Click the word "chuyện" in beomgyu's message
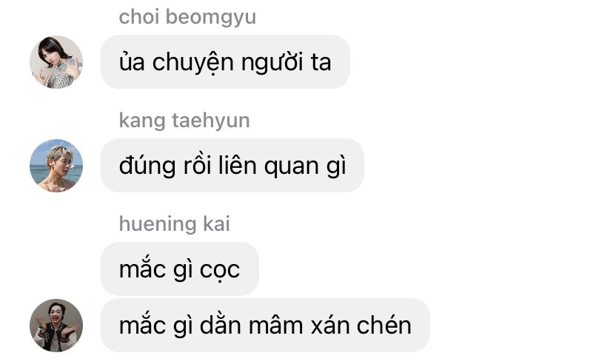 (192, 62)
